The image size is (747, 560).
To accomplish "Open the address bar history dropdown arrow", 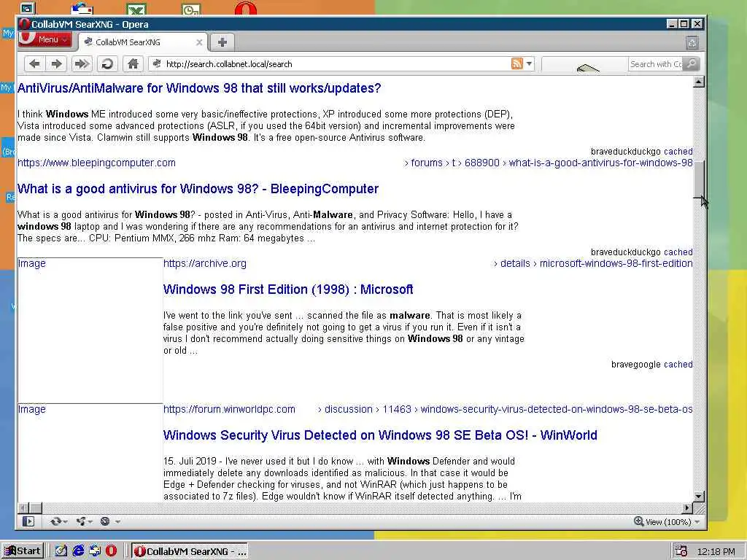I will coord(529,63).
